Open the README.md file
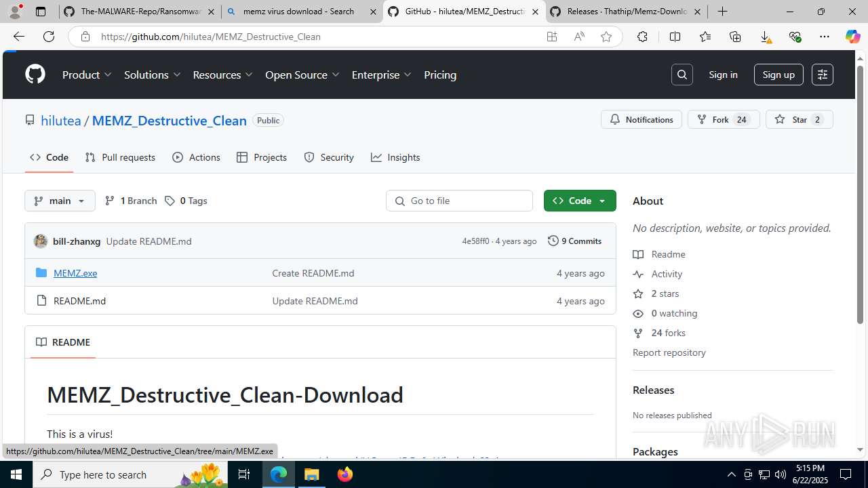The image size is (868, 488). point(79,301)
